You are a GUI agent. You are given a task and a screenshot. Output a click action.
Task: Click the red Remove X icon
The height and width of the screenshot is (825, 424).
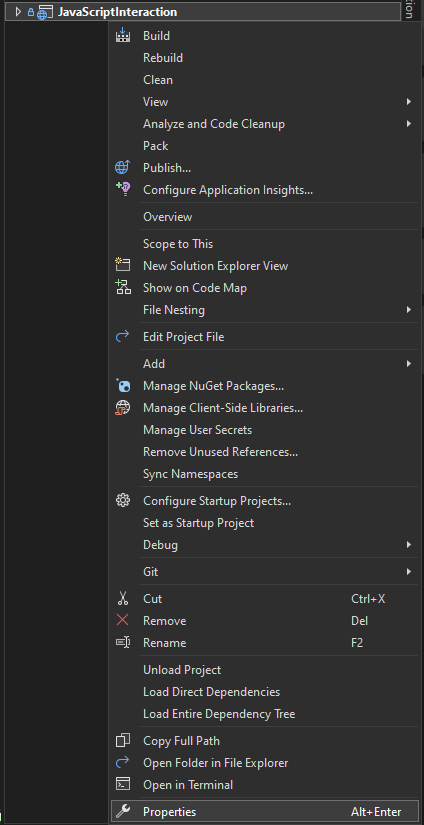[122, 620]
